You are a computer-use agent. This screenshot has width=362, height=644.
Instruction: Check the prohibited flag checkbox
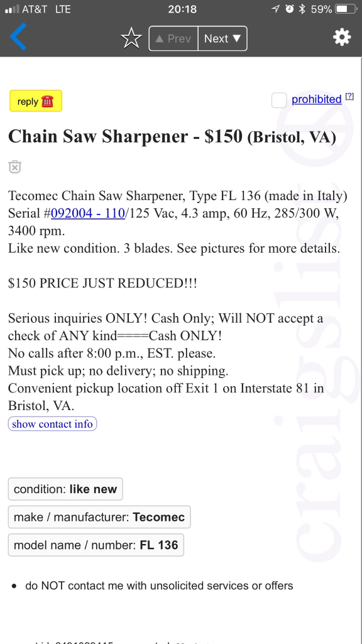pyautogui.click(x=279, y=100)
